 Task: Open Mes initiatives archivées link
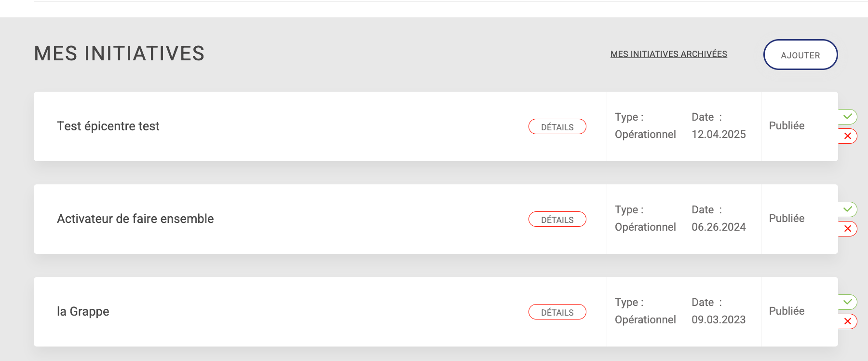point(668,54)
